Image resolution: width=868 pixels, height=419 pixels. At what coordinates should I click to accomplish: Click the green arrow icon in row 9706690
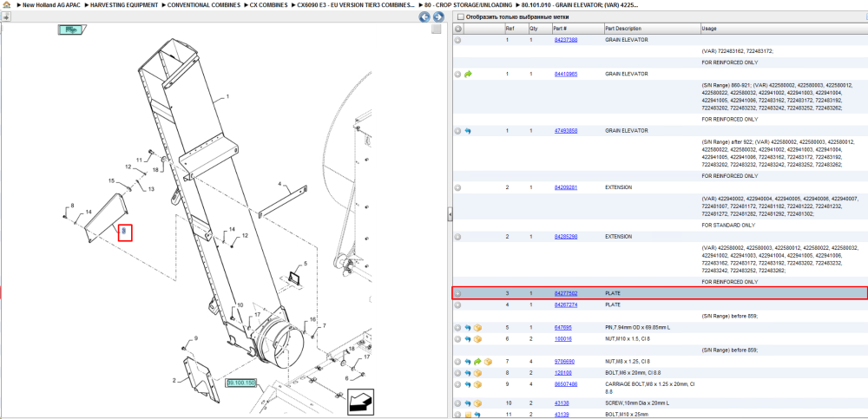click(x=477, y=362)
